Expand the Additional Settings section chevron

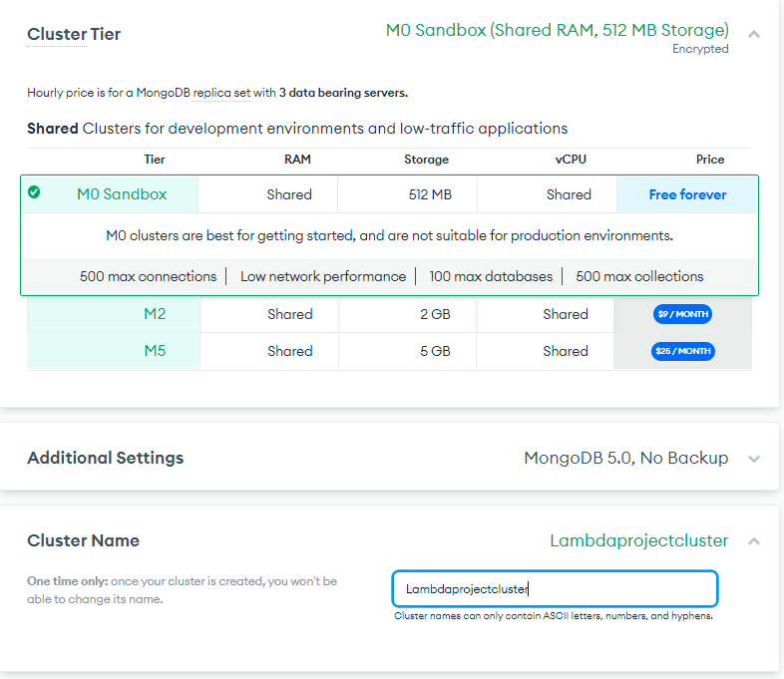tap(754, 459)
